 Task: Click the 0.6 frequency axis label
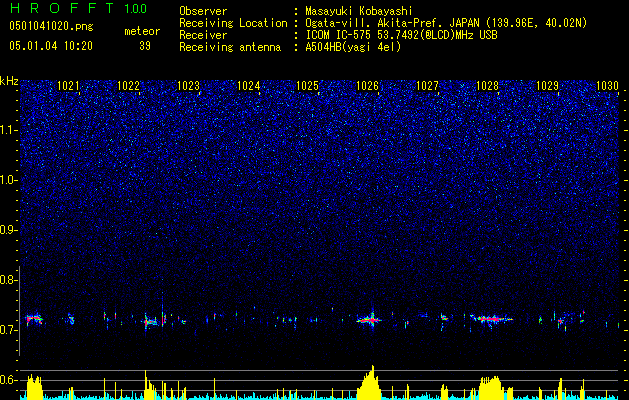(7, 380)
